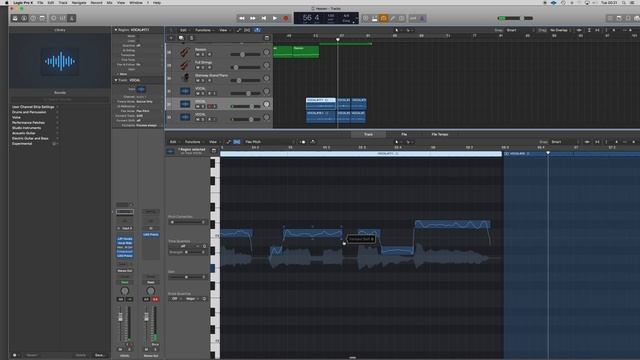640x360 pixels.
Task: Mute the Full Strings track
Action: [x=198, y=67]
